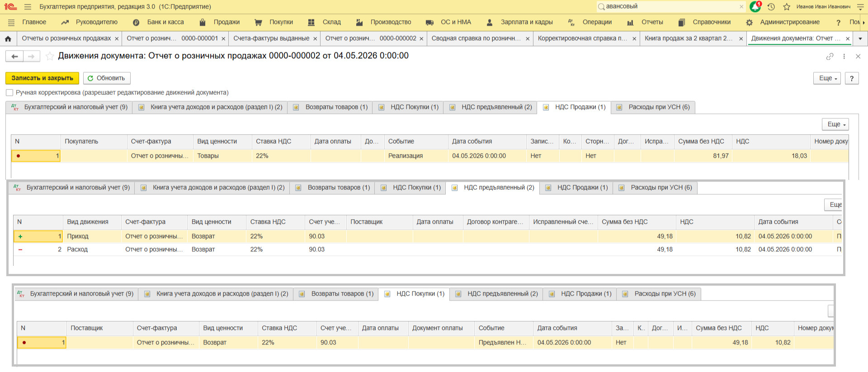868x372 pixels.
Task: Copy link to document icon
Action: 830,57
